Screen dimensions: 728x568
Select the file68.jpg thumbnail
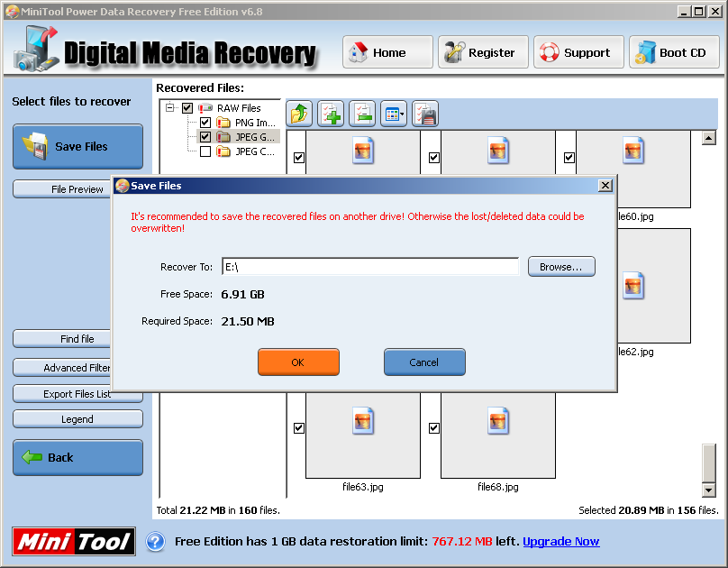498,435
